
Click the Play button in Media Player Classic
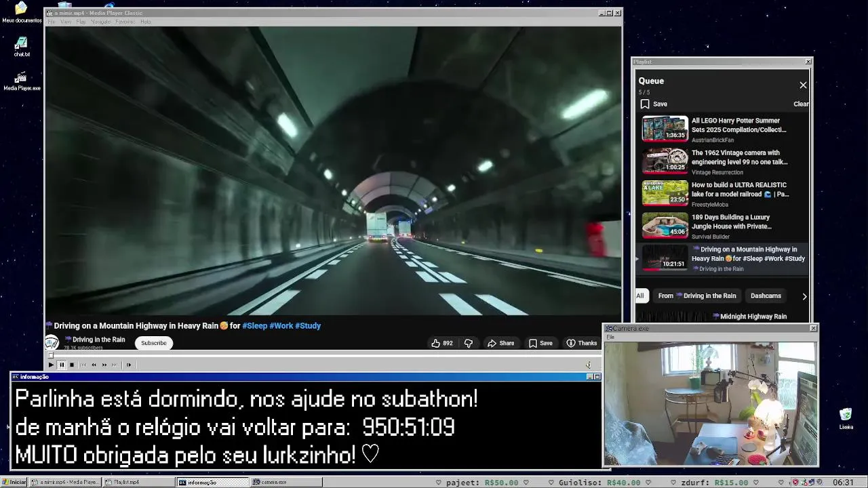[51, 365]
